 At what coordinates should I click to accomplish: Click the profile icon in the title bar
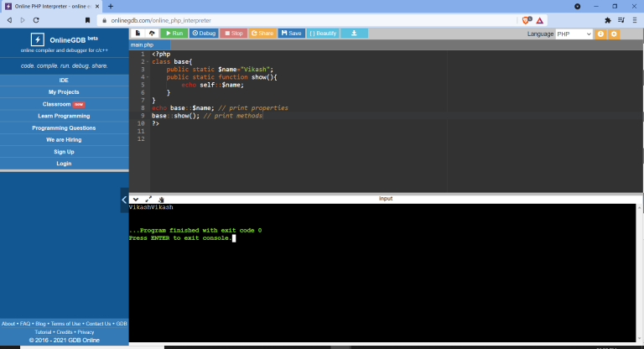(578, 6)
